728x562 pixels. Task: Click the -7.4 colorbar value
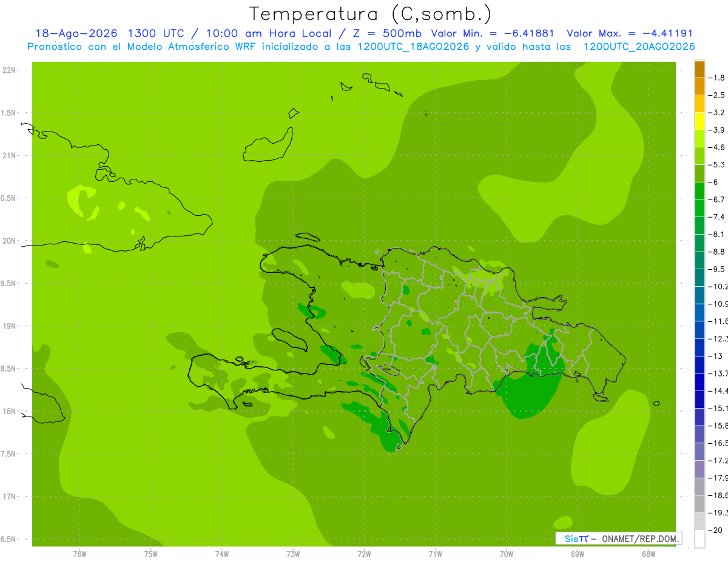pyautogui.click(x=717, y=216)
